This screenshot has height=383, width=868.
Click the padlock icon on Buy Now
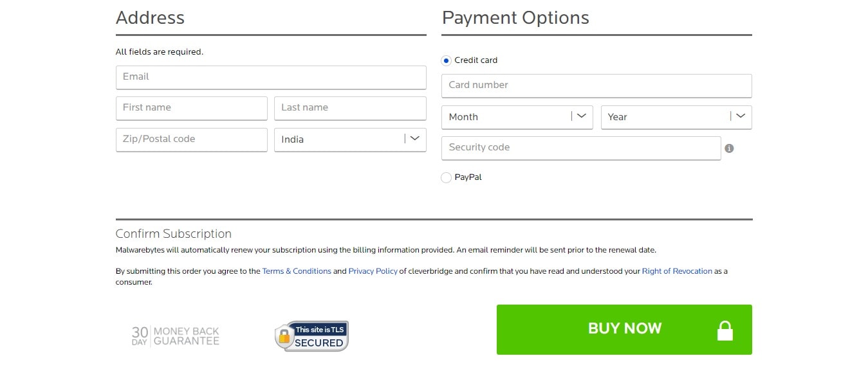(x=725, y=330)
